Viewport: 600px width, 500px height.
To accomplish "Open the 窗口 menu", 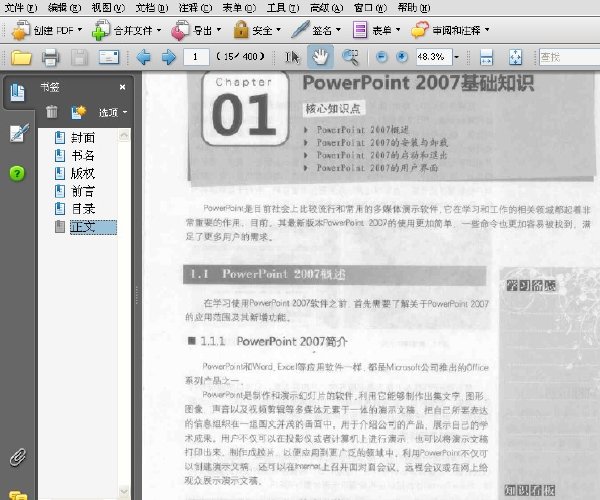I will [x=370, y=7].
